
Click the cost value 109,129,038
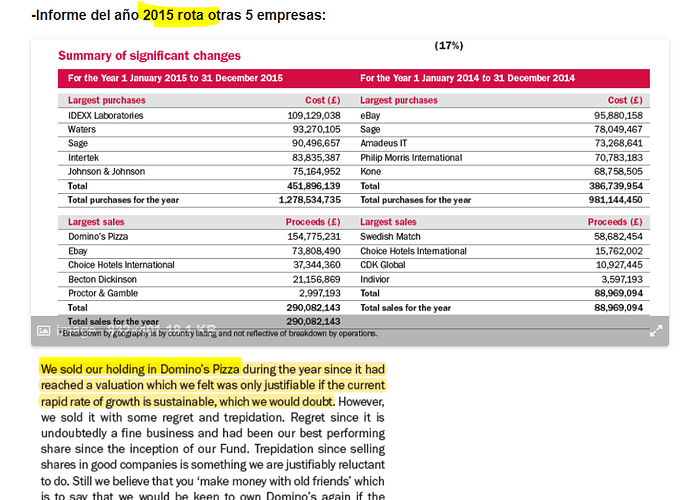[314, 116]
